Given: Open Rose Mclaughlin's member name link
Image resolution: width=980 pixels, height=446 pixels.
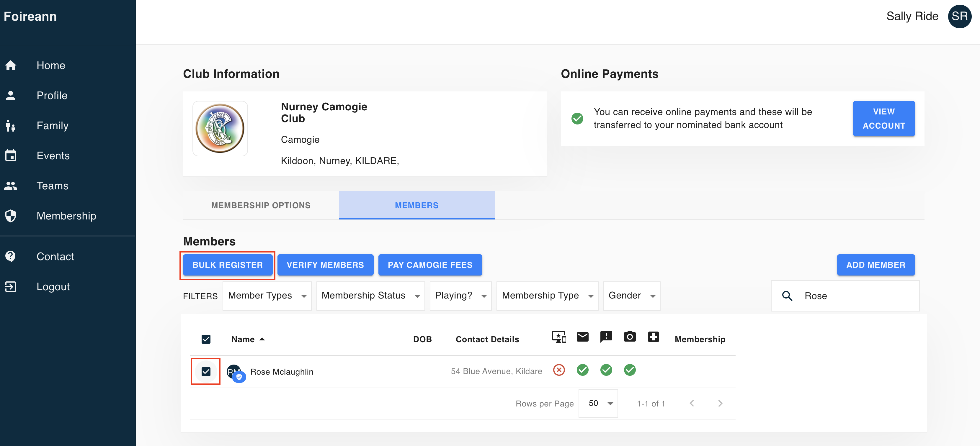Looking at the screenshot, I should pyautogui.click(x=282, y=372).
